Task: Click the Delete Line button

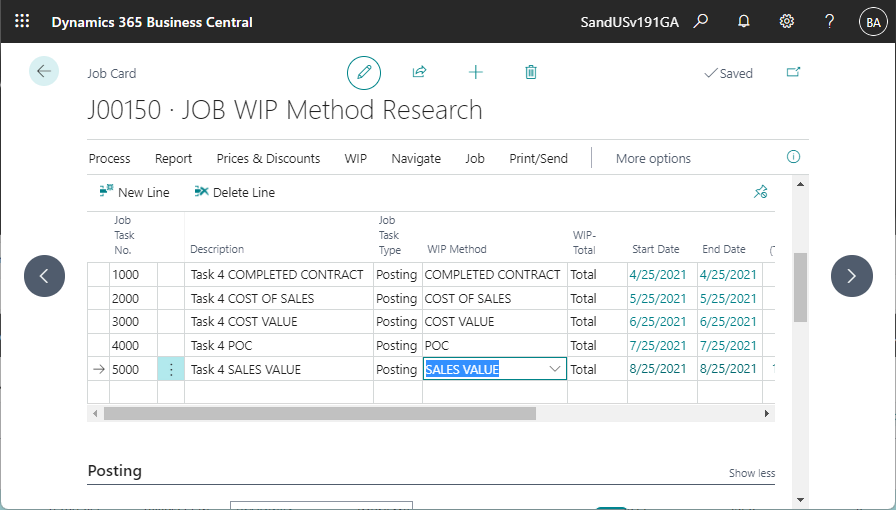Action: 234,192
